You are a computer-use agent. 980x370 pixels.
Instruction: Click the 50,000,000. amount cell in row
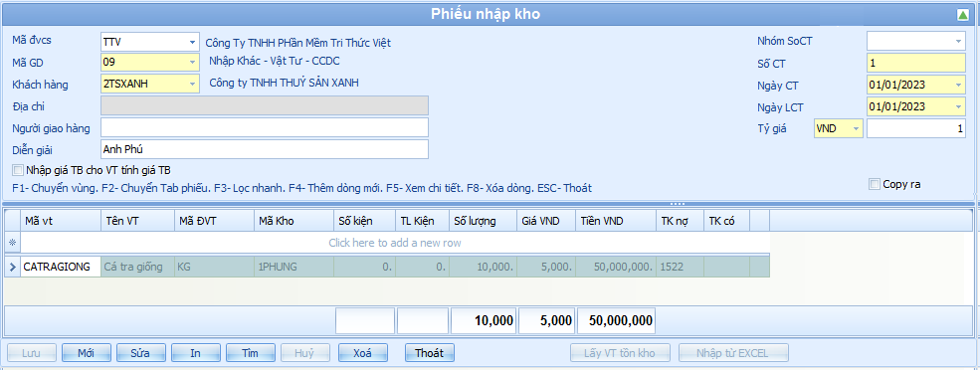(615, 267)
